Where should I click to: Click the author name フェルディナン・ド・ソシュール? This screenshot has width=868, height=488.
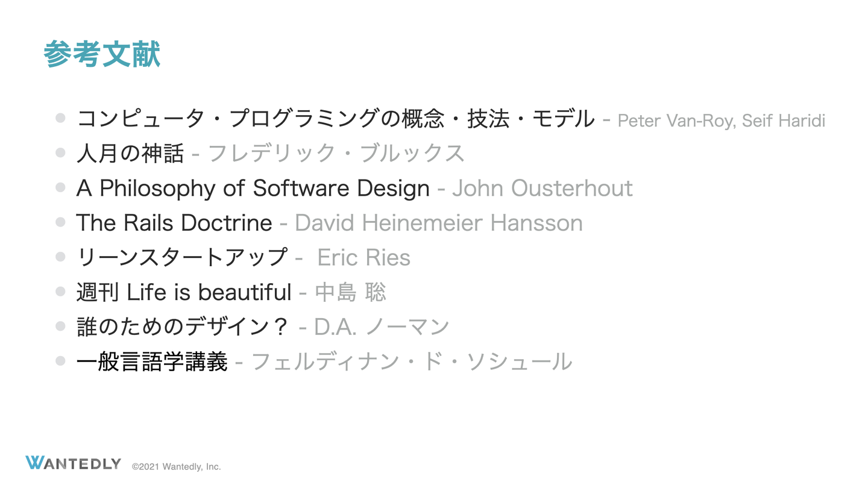[411, 361]
